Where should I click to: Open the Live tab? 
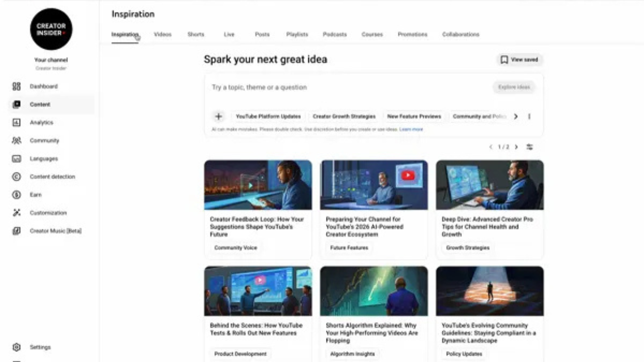(x=229, y=35)
